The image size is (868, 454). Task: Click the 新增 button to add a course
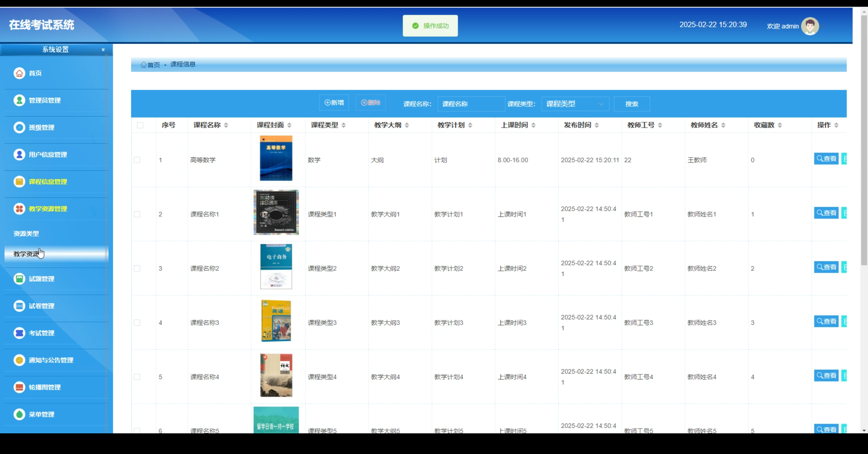[x=334, y=102]
